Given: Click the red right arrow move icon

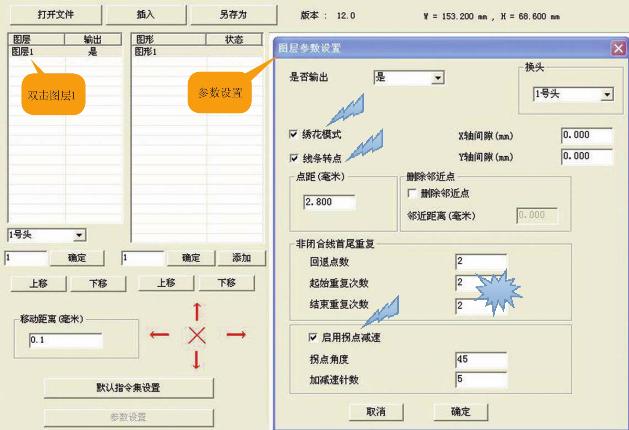Looking at the screenshot, I should [236, 335].
